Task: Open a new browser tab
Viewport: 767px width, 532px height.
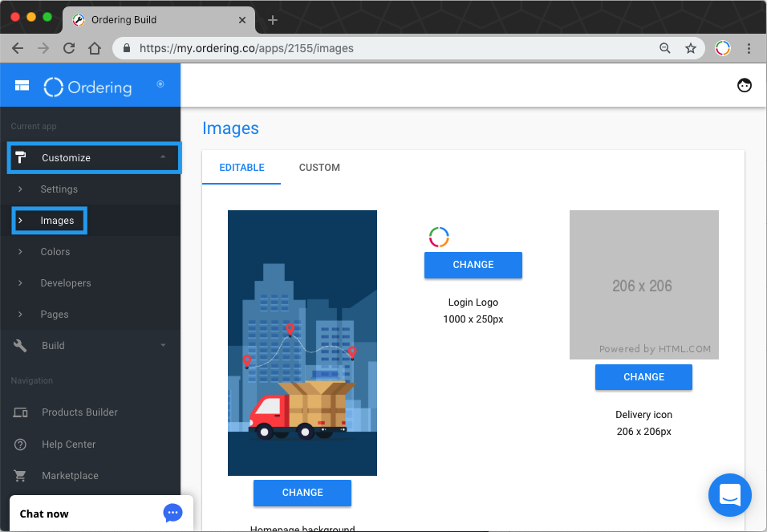Action: coord(273,20)
